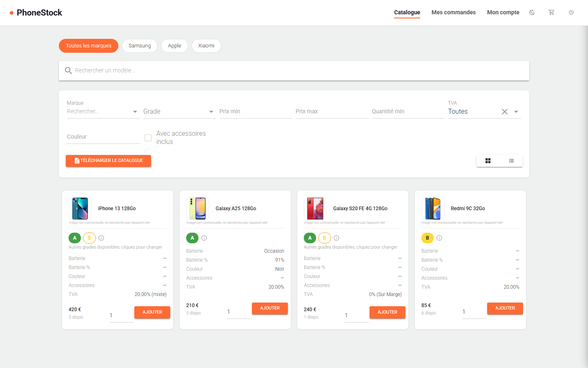Click the 420 € price

pyautogui.click(x=75, y=310)
